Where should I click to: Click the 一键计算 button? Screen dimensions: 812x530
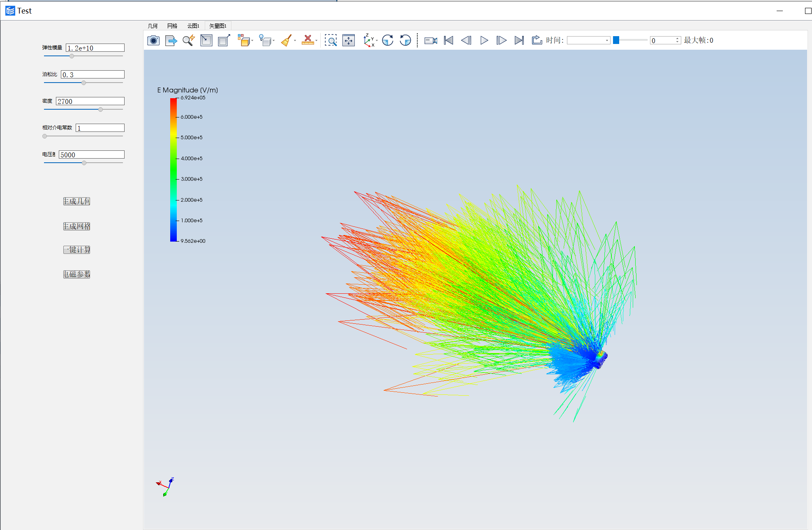[x=77, y=250]
